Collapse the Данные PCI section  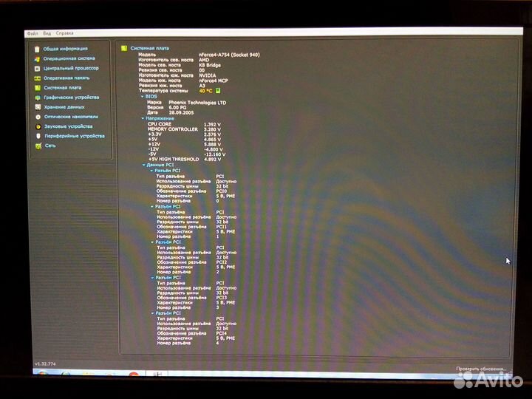tap(143, 165)
